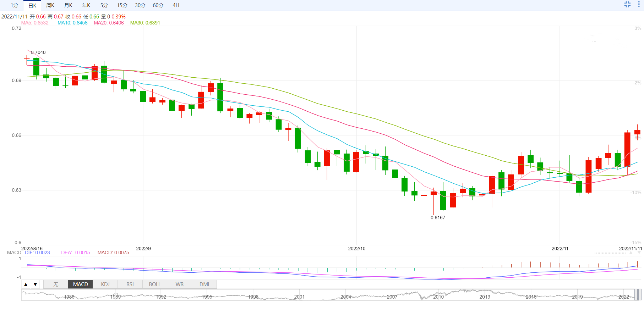Click the navigator timeline at year 2010
Viewport: 644px width, 311px height.
438,297
